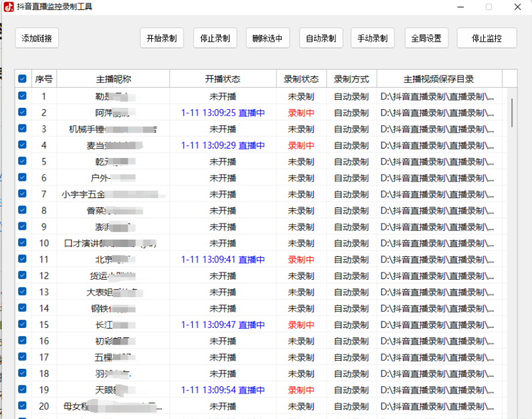This screenshot has width=532, height=419.
Task: Select the 1-11 13:09:47 直播中 cell
Action: (x=223, y=325)
